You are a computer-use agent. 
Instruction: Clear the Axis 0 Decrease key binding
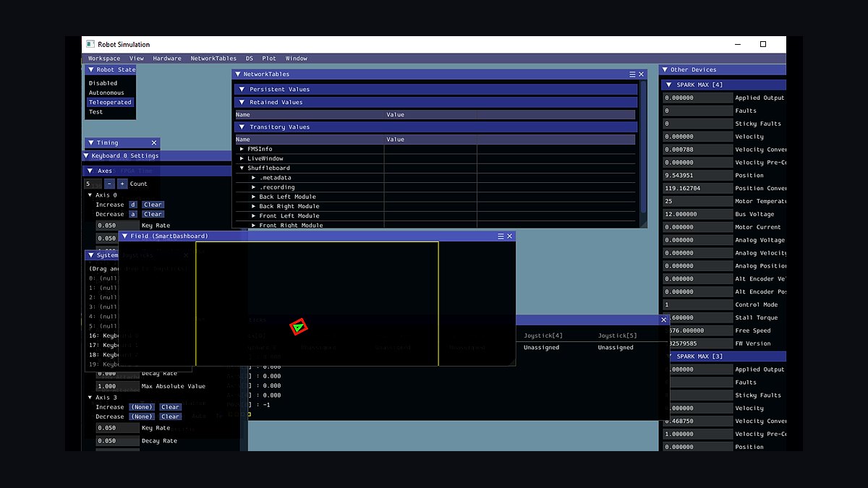click(153, 214)
